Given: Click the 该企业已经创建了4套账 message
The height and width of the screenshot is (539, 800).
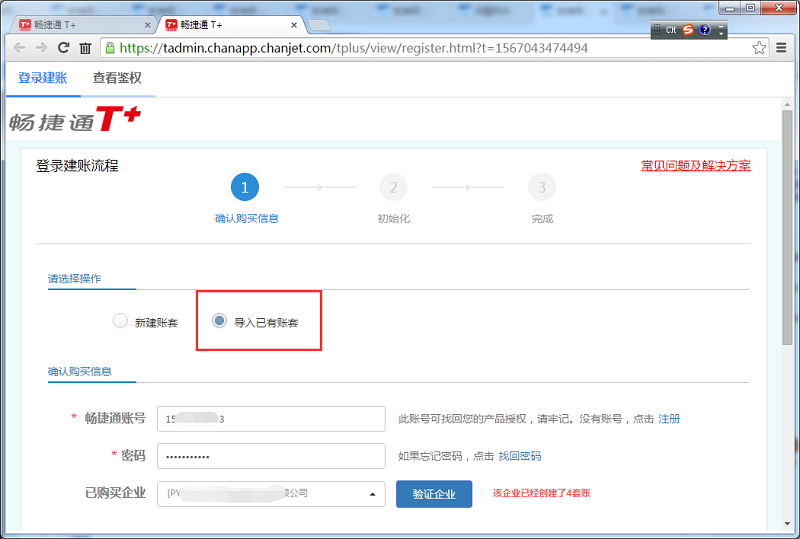Looking at the screenshot, I should point(541,493).
